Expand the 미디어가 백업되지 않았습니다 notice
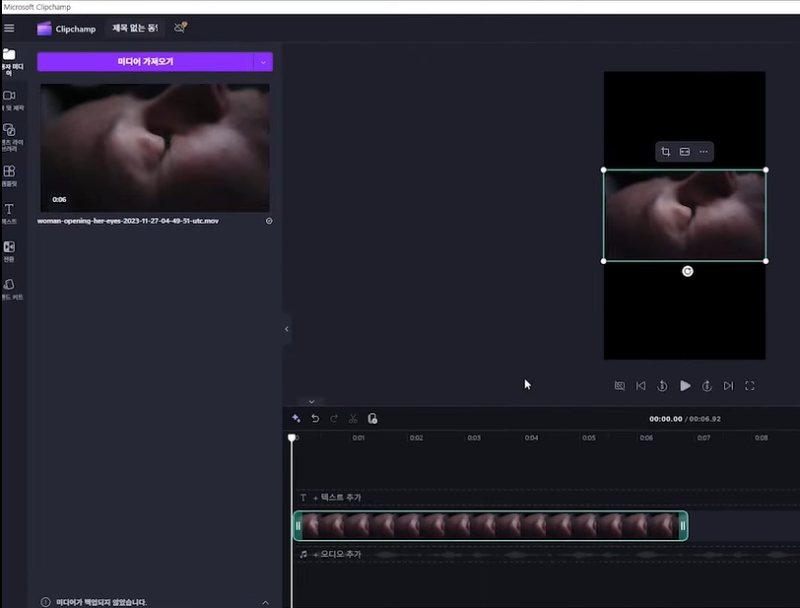This screenshot has width=800, height=608. pyautogui.click(x=267, y=600)
